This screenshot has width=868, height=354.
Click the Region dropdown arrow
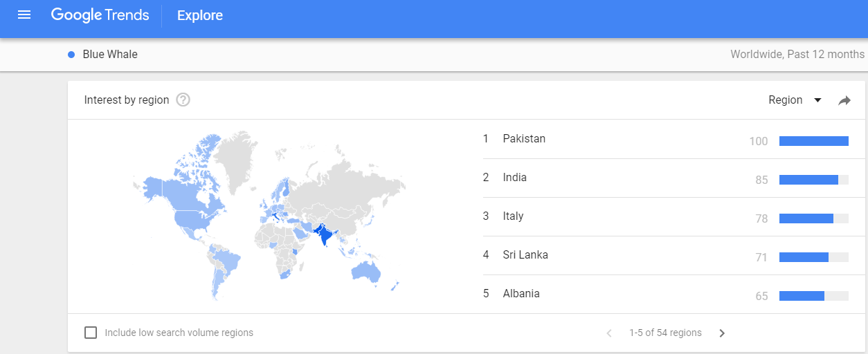click(x=817, y=100)
